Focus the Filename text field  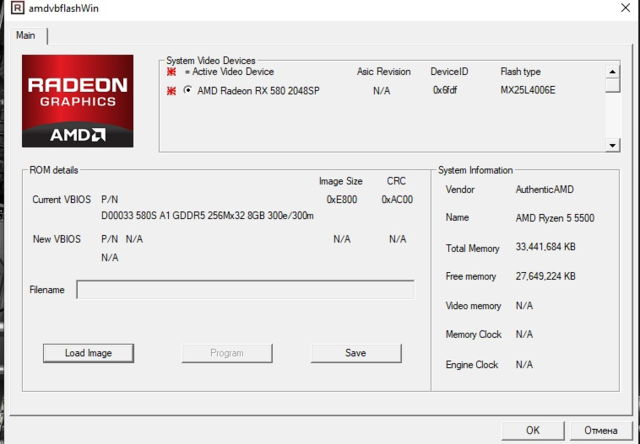(x=245, y=290)
